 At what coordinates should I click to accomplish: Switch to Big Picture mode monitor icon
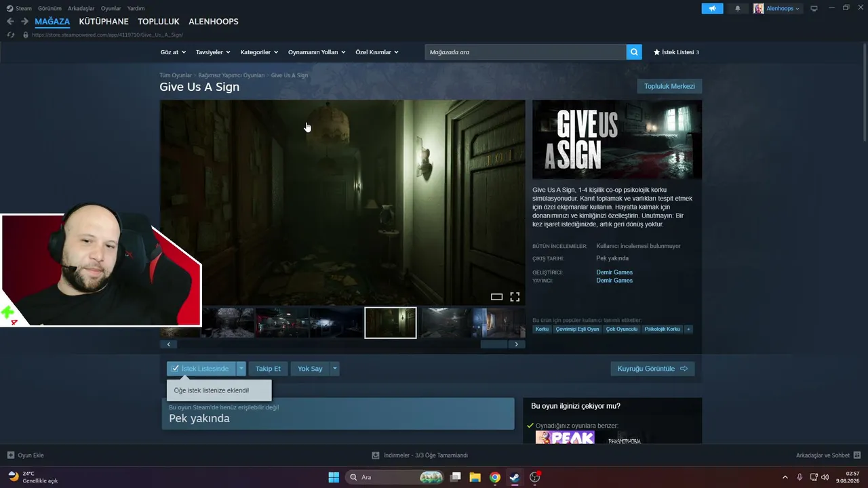814,9
